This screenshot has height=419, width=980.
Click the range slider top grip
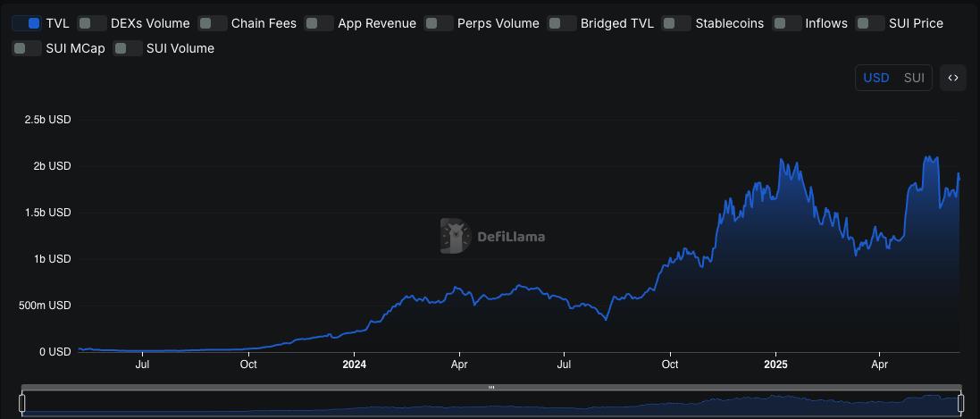pos(491,387)
